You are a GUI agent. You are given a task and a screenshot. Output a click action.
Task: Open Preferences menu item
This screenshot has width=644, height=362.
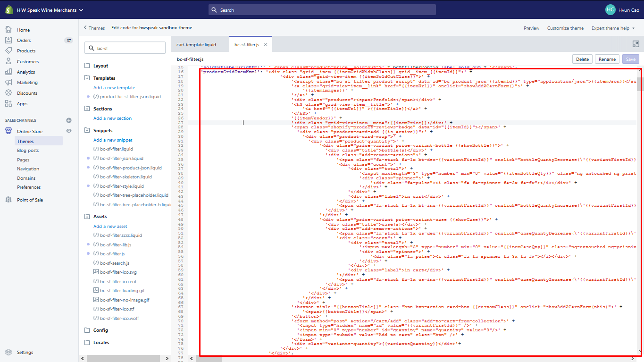tap(29, 187)
